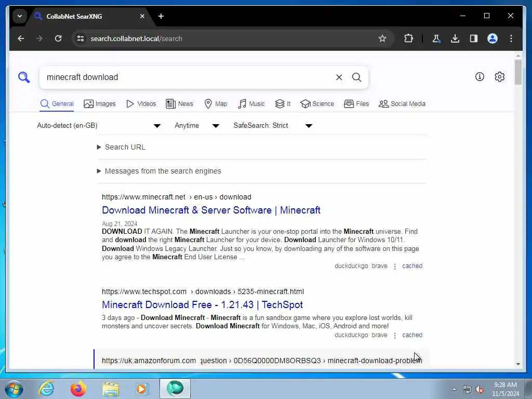Open Preferences gear icon

point(499,77)
